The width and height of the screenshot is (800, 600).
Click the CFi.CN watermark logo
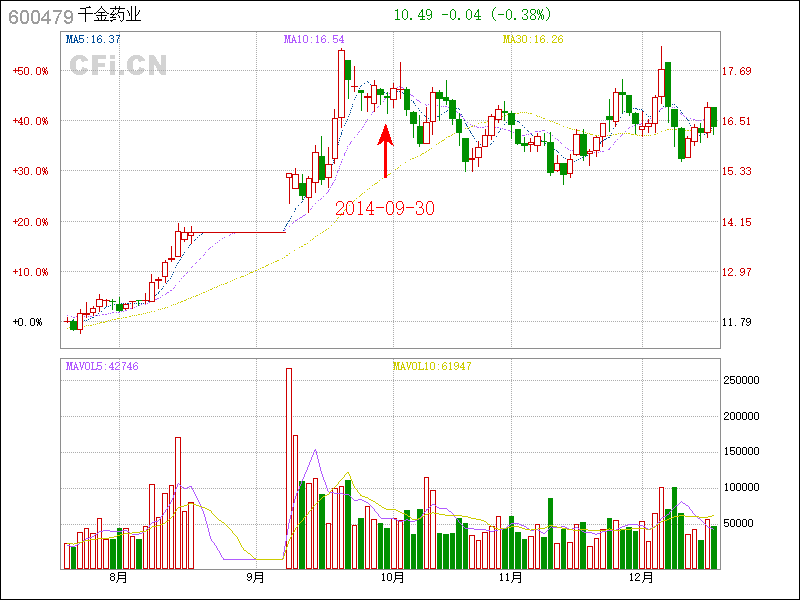pyautogui.click(x=118, y=65)
